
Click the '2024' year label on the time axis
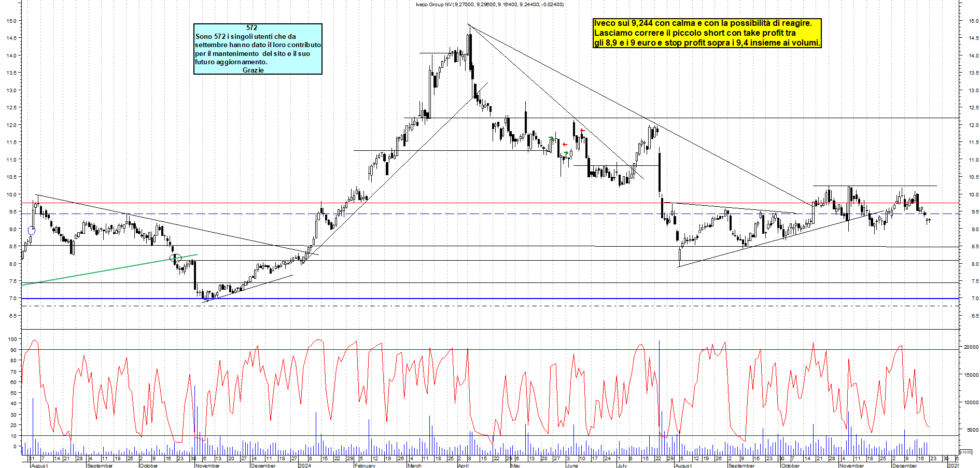(305, 465)
